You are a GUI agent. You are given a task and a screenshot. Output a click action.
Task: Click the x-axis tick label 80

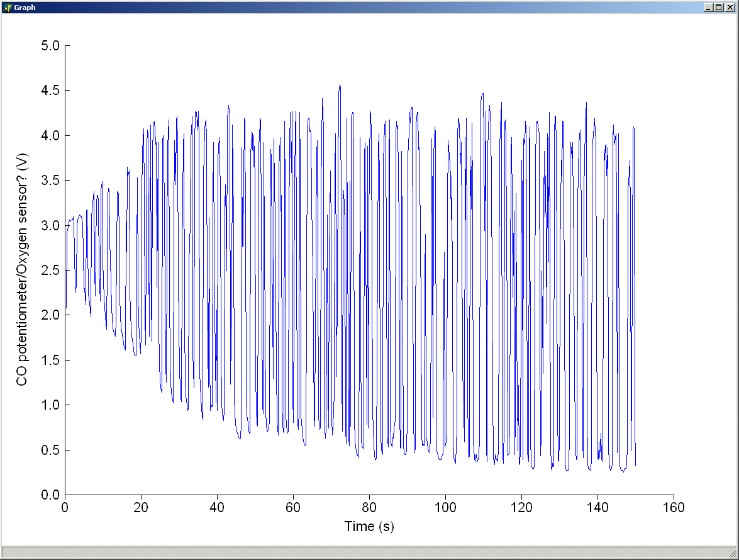[369, 508]
